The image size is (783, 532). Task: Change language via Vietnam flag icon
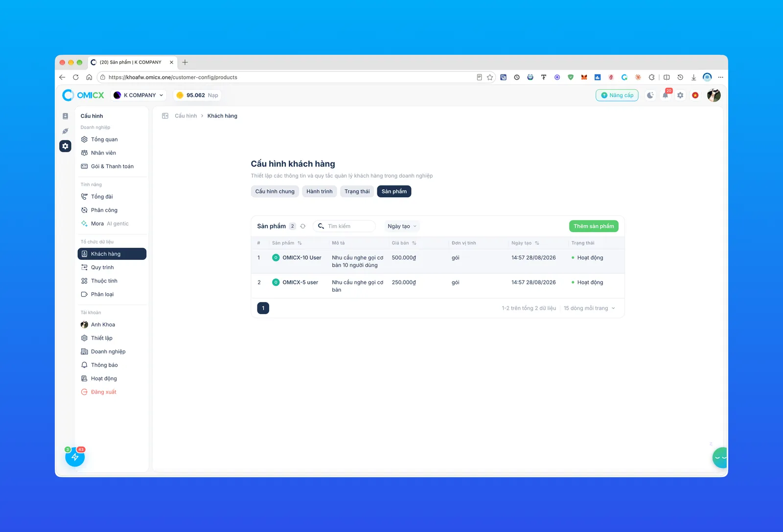click(x=695, y=95)
